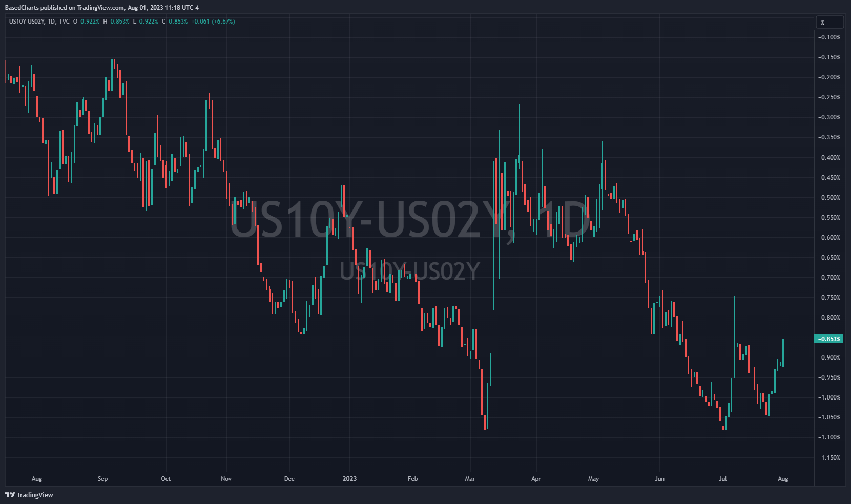Click the -0.100% price scale label

828,37
